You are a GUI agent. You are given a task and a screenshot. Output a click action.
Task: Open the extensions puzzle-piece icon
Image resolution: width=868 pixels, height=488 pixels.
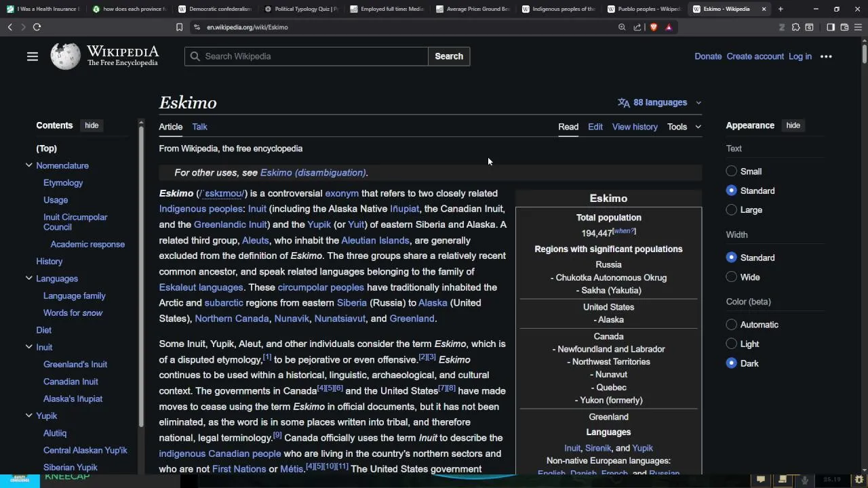point(796,27)
